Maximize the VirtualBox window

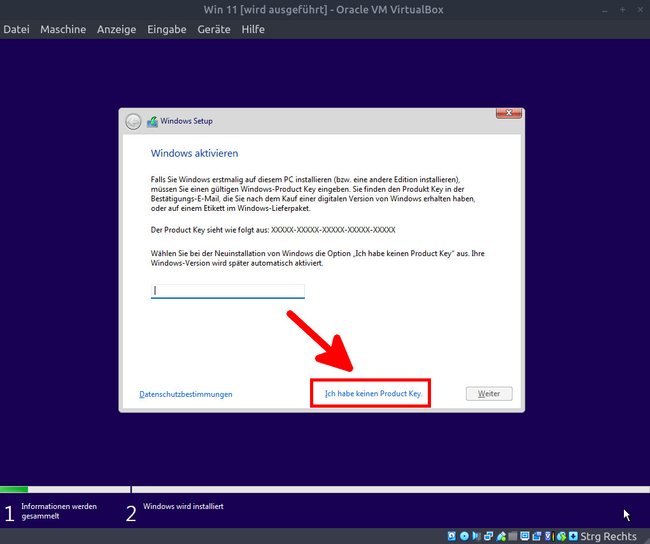click(x=623, y=10)
